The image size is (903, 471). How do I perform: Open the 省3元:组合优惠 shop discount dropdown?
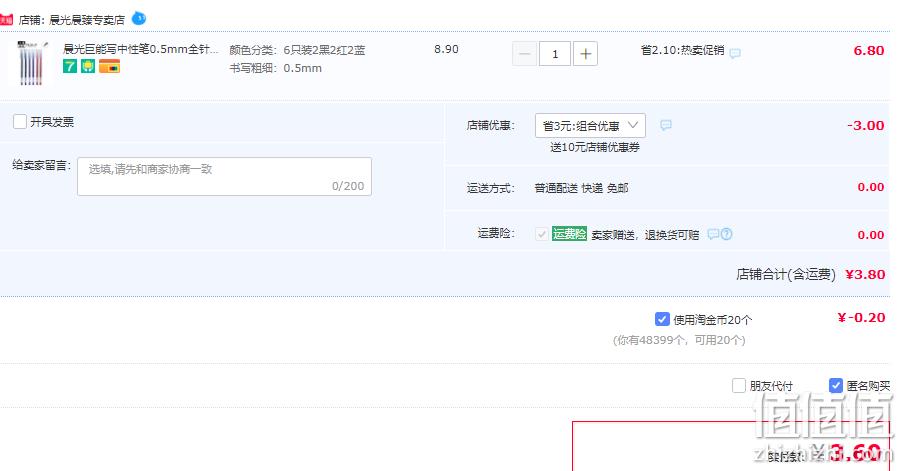coord(590,126)
